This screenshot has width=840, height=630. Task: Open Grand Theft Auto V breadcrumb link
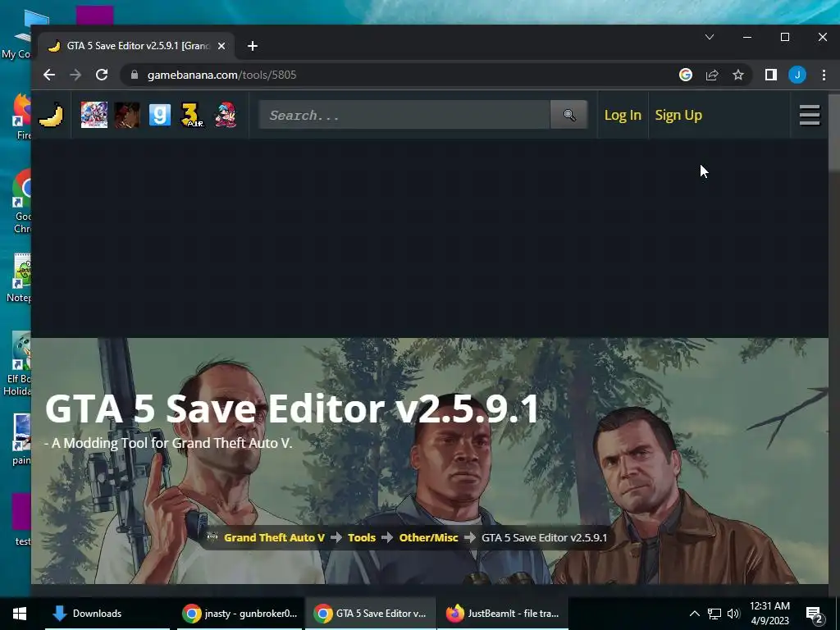(274, 538)
